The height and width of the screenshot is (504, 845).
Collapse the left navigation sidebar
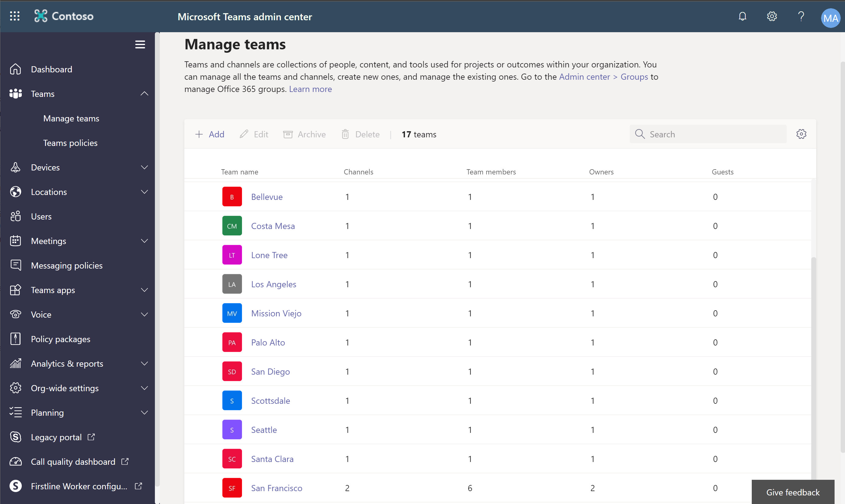tap(139, 44)
